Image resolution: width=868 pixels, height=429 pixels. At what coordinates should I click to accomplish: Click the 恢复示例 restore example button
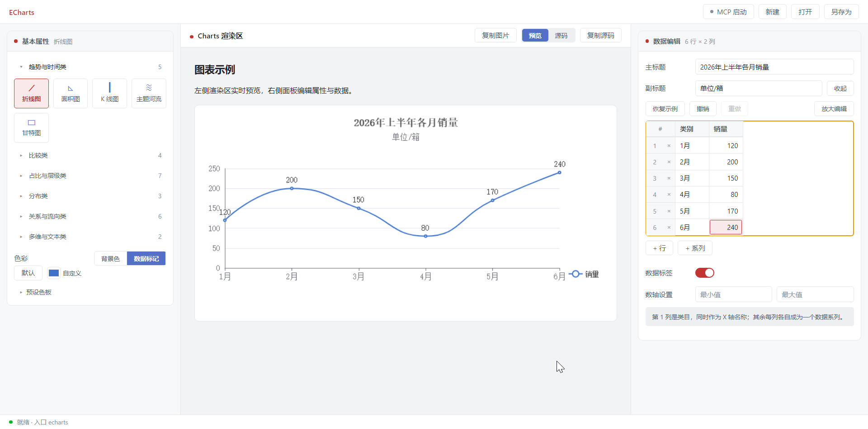tap(665, 108)
